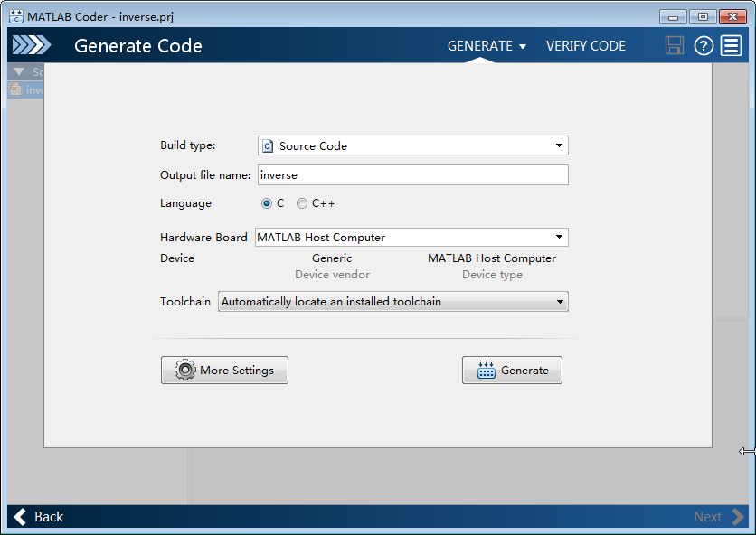Click the Back arrow icon

pyautogui.click(x=20, y=517)
